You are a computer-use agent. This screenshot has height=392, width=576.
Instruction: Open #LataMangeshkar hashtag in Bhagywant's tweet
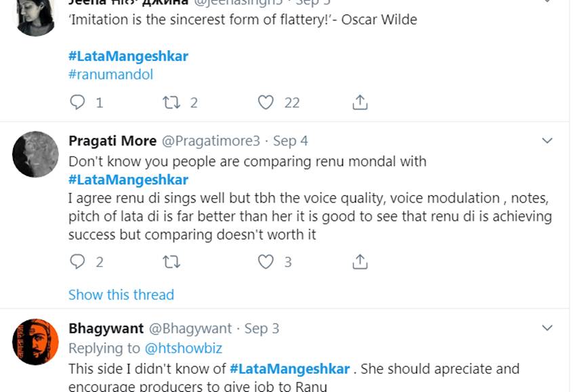pyautogui.click(x=289, y=369)
